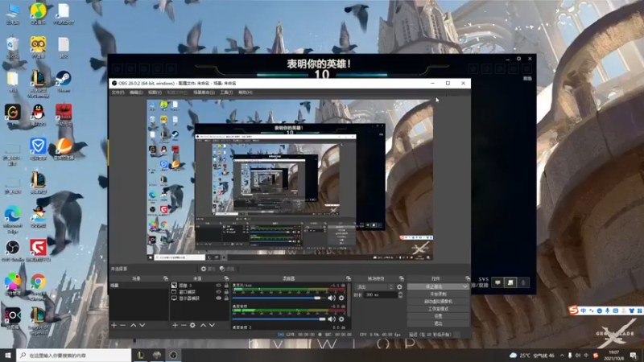The width and height of the screenshot is (644, 362).
Task: Click Windows taskbar search box
Action: [74, 355]
